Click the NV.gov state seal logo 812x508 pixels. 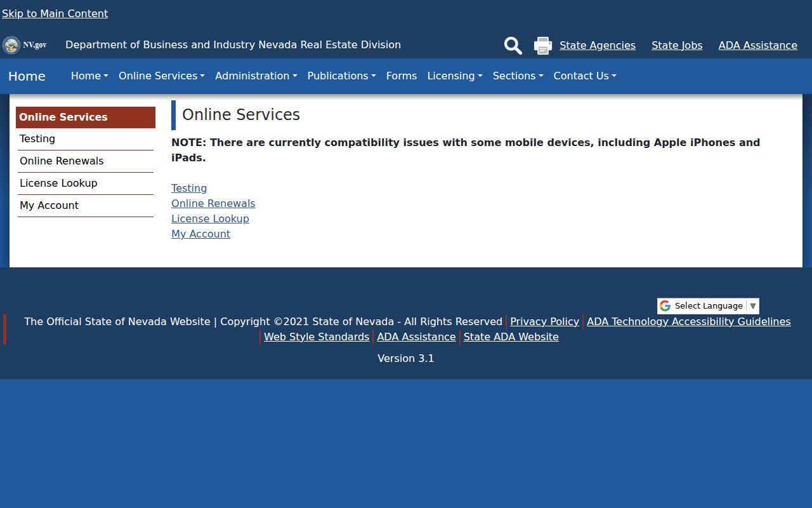[24, 45]
